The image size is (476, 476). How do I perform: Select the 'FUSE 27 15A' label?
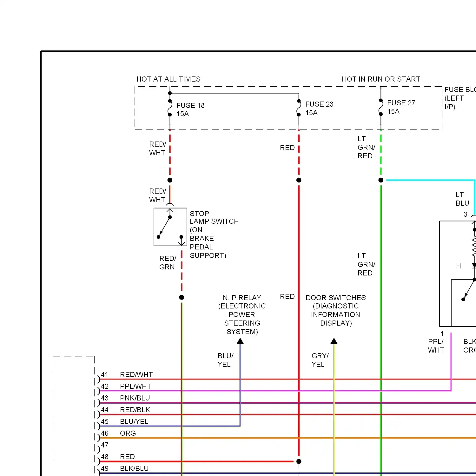(401, 107)
